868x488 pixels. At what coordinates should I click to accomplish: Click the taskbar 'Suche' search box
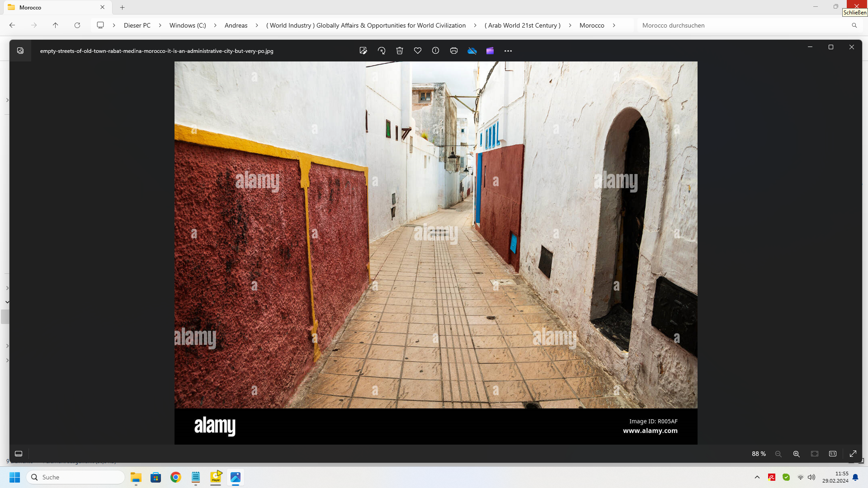click(x=75, y=477)
